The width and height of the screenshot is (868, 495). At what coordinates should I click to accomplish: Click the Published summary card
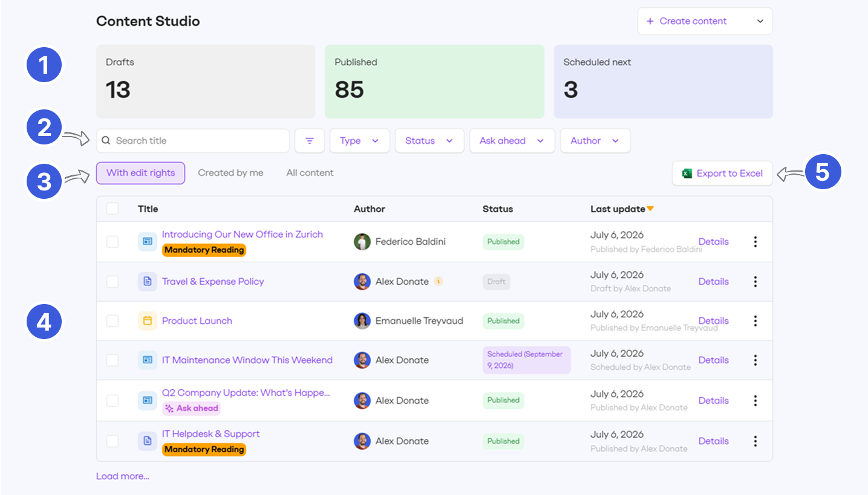[434, 82]
